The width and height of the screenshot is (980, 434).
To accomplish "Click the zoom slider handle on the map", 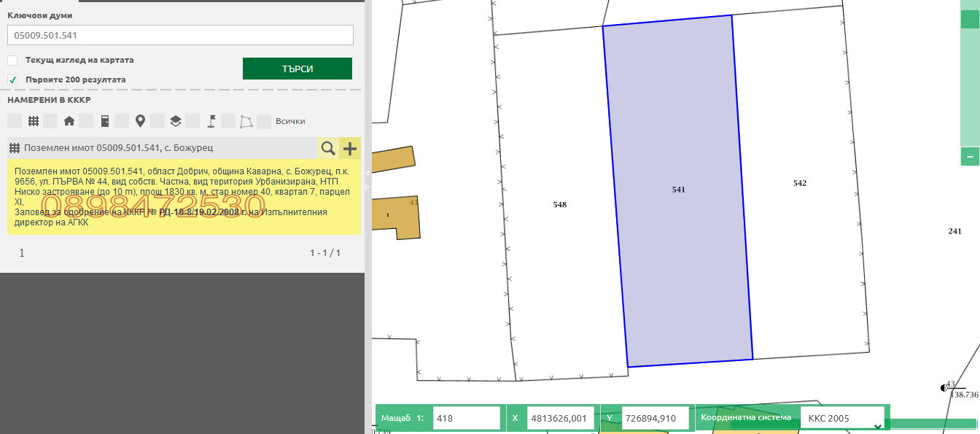I will click(970, 20).
